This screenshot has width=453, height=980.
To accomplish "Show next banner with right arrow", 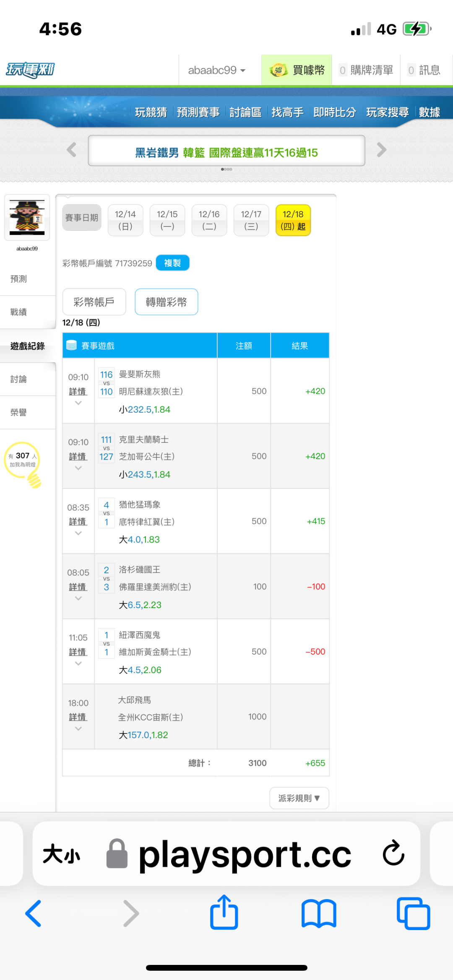I will pyautogui.click(x=381, y=150).
